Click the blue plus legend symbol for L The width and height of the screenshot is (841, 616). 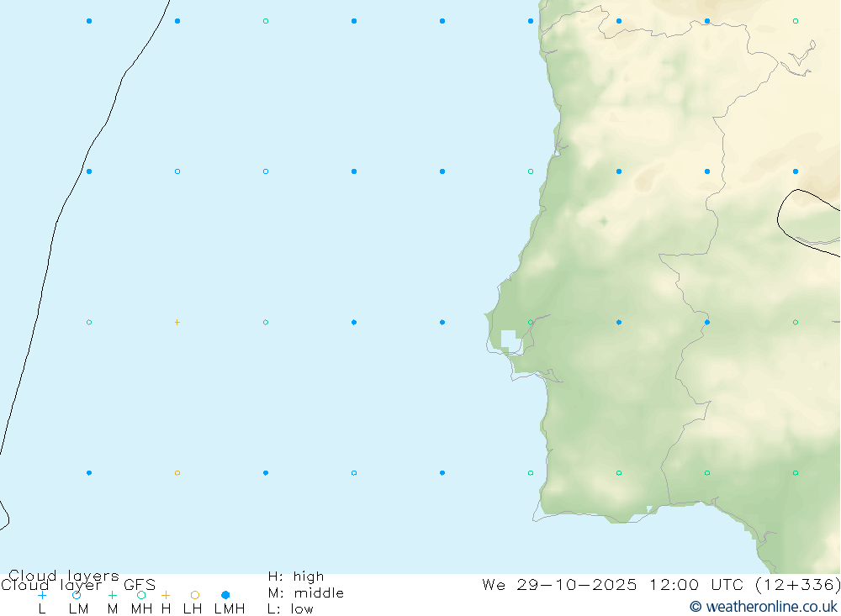(x=42, y=595)
